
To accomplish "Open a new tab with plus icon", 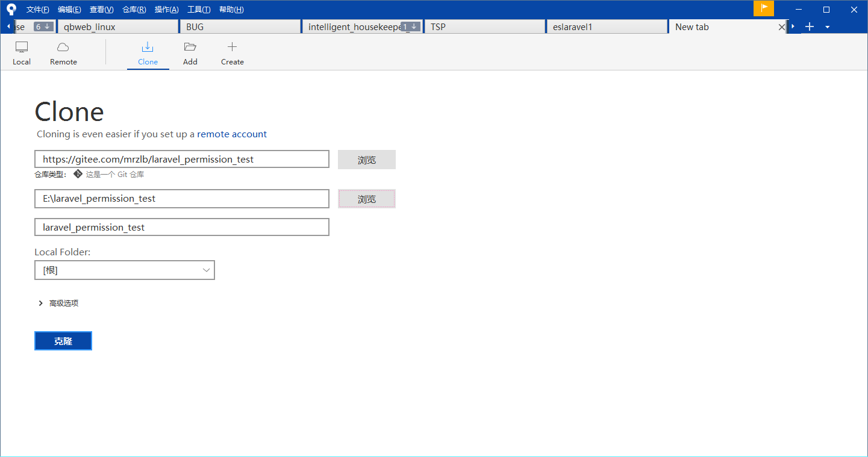I will point(810,26).
